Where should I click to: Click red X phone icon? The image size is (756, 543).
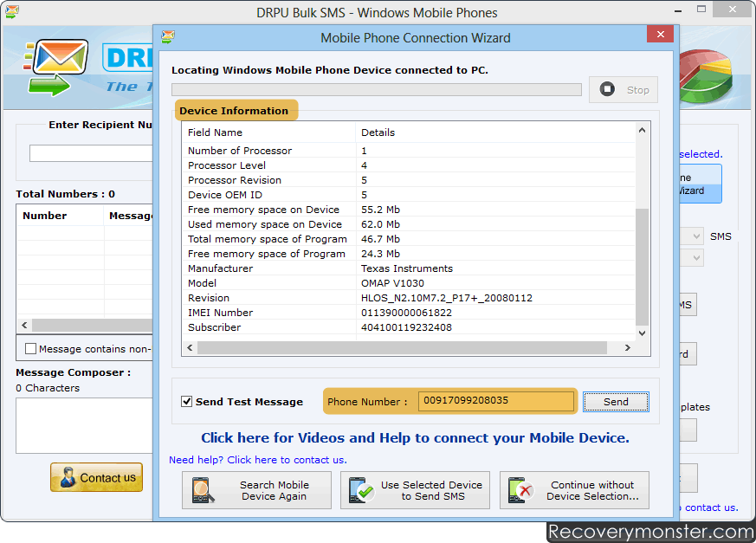click(x=520, y=490)
